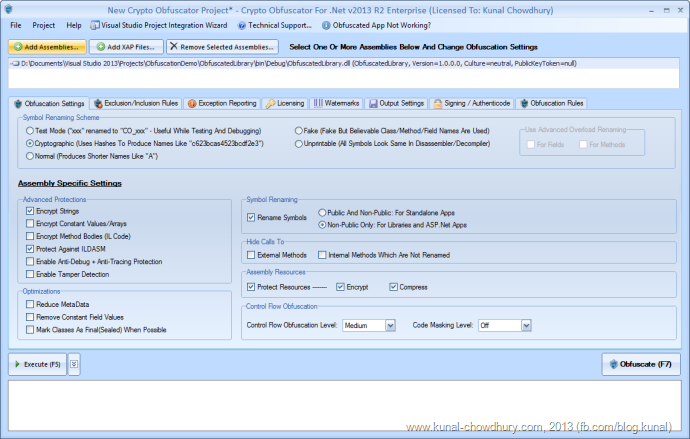Click the shield icon on Obfuscation Rules tab
This screenshot has width=690, height=439.
click(524, 103)
